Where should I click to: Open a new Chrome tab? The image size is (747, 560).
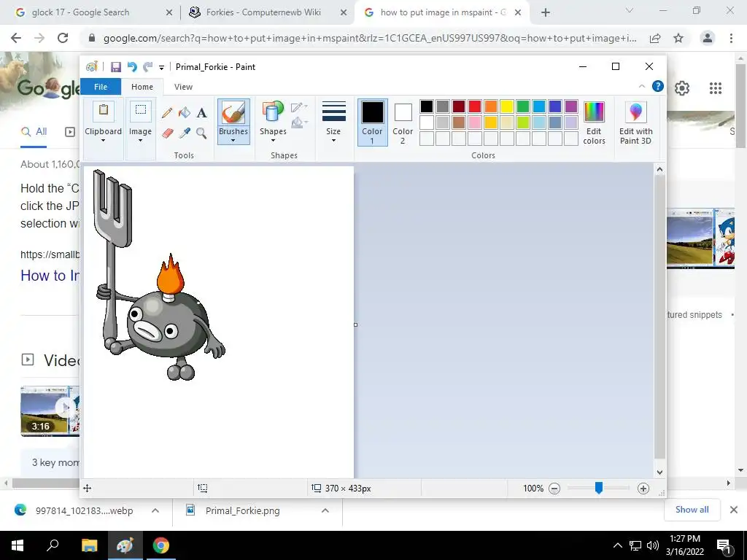click(546, 12)
